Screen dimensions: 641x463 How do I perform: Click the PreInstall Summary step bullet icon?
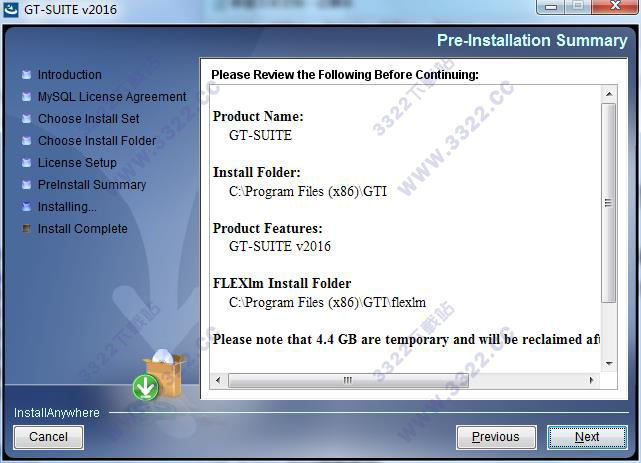click(27, 185)
